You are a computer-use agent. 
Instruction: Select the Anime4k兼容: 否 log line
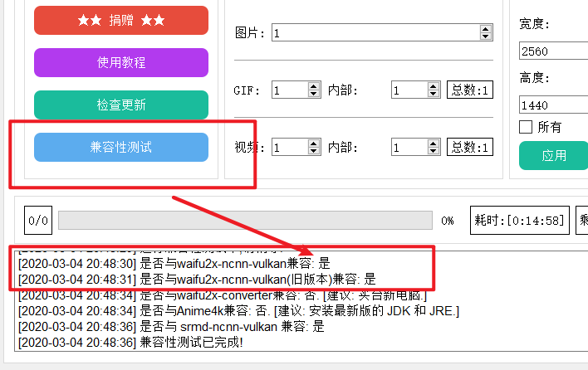pos(239,311)
